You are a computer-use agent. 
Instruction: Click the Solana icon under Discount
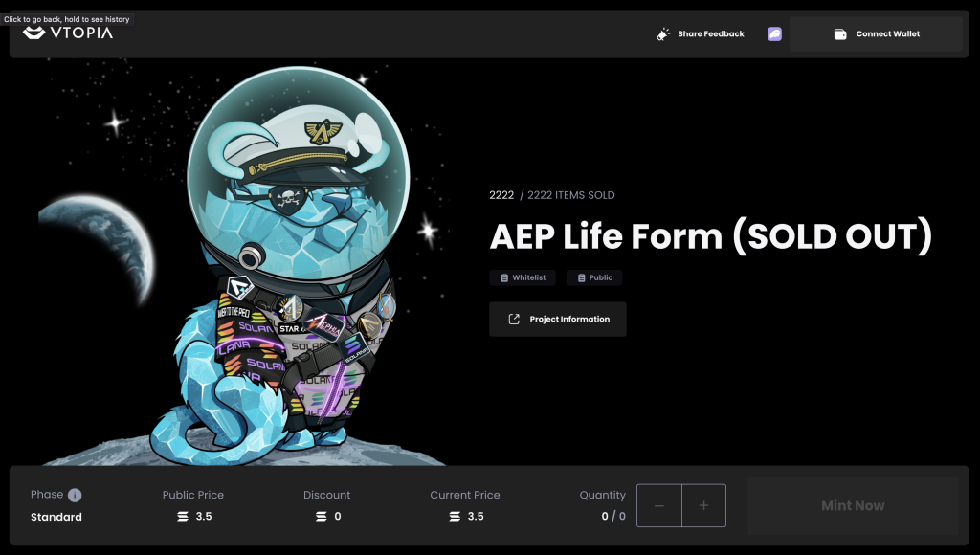[x=322, y=517]
